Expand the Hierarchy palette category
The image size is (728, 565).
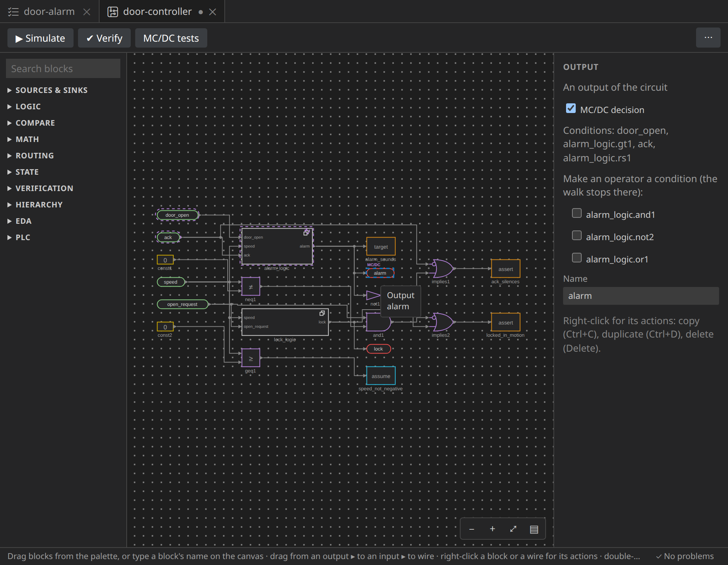tap(63, 205)
